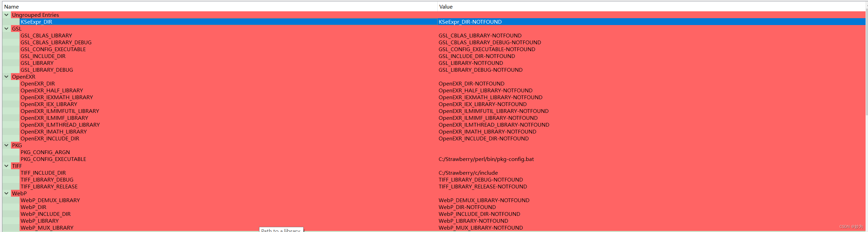
Task: Select the WebP_DEMUX_LIBRARY entry name
Action: (50, 200)
